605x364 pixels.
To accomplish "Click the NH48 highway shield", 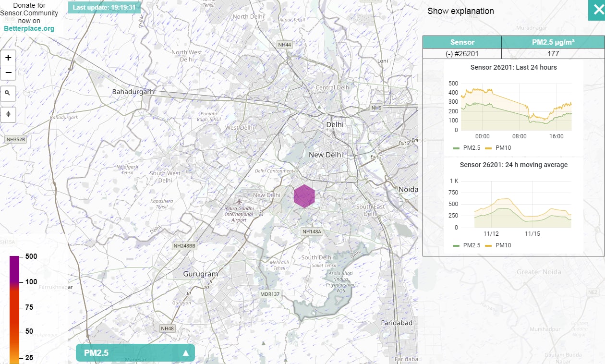I will pos(168,328).
